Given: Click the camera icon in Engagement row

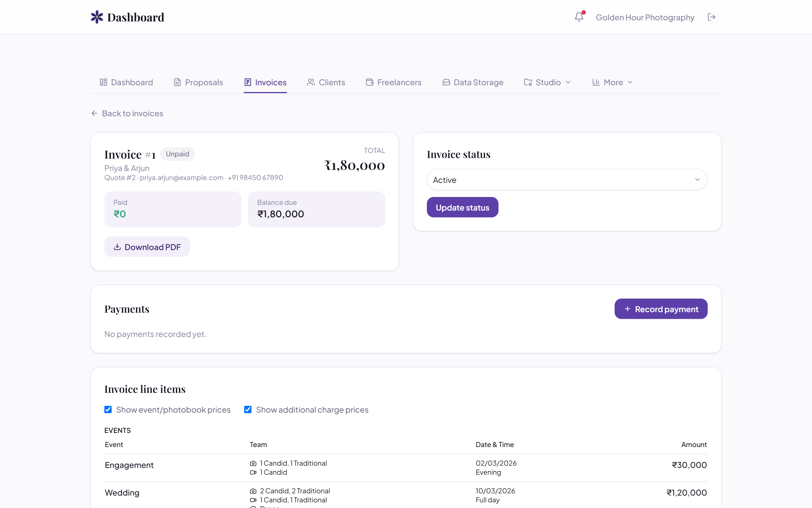Looking at the screenshot, I should (253, 463).
